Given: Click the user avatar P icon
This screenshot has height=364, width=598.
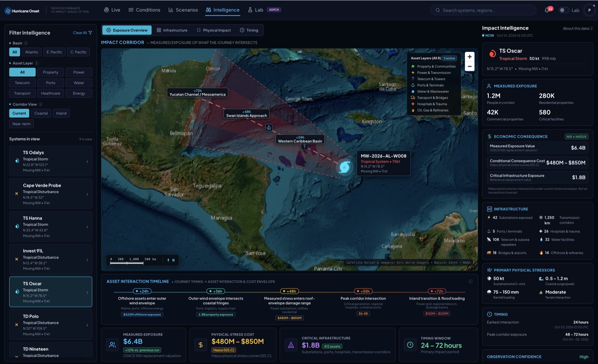Looking at the screenshot, I should (589, 10).
